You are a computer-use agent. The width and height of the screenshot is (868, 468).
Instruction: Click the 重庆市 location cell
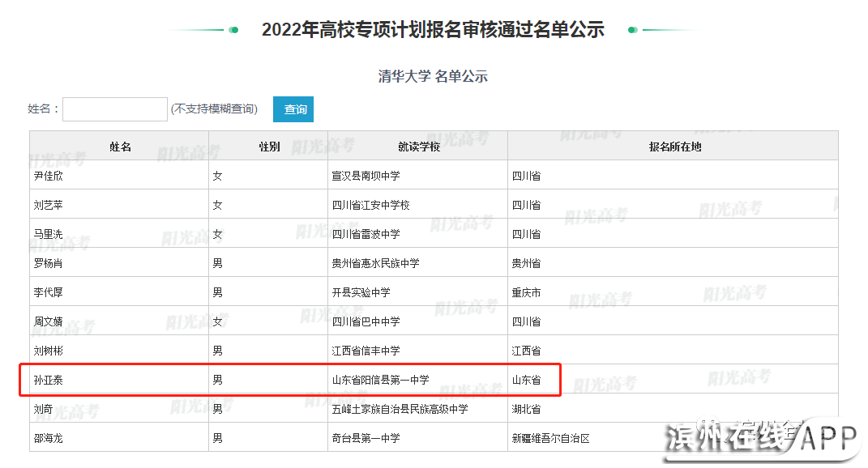[x=526, y=292]
